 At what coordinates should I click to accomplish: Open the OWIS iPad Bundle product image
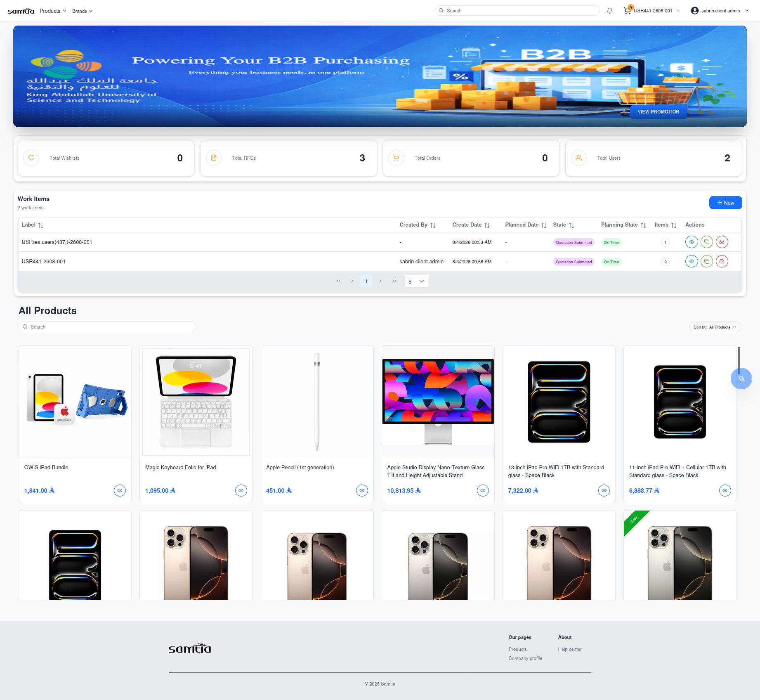click(75, 402)
